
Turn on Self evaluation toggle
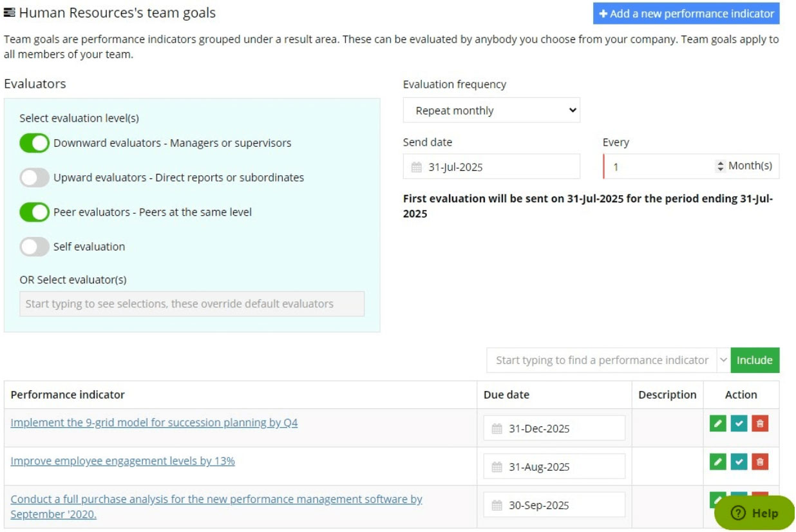[35, 247]
